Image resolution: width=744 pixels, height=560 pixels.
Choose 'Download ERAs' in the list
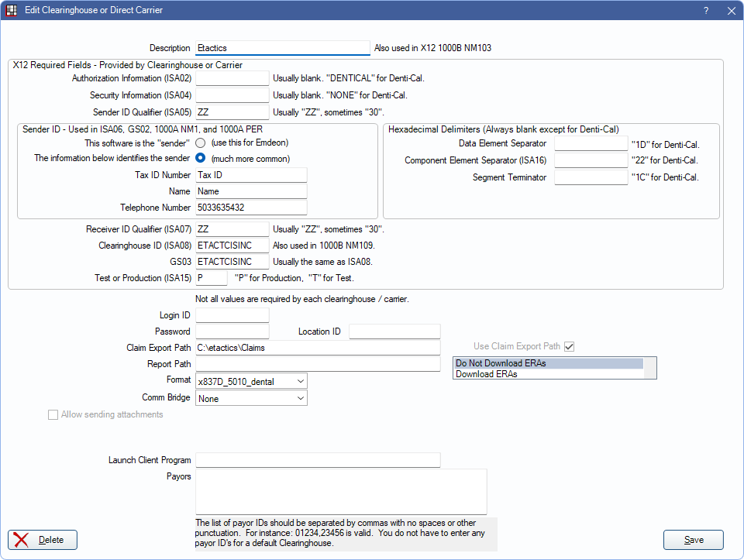point(548,374)
